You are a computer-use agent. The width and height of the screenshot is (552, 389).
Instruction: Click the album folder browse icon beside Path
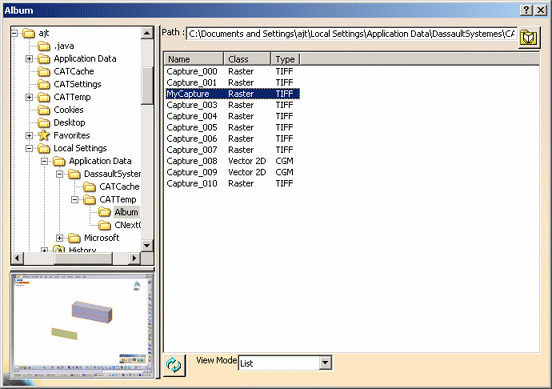529,37
